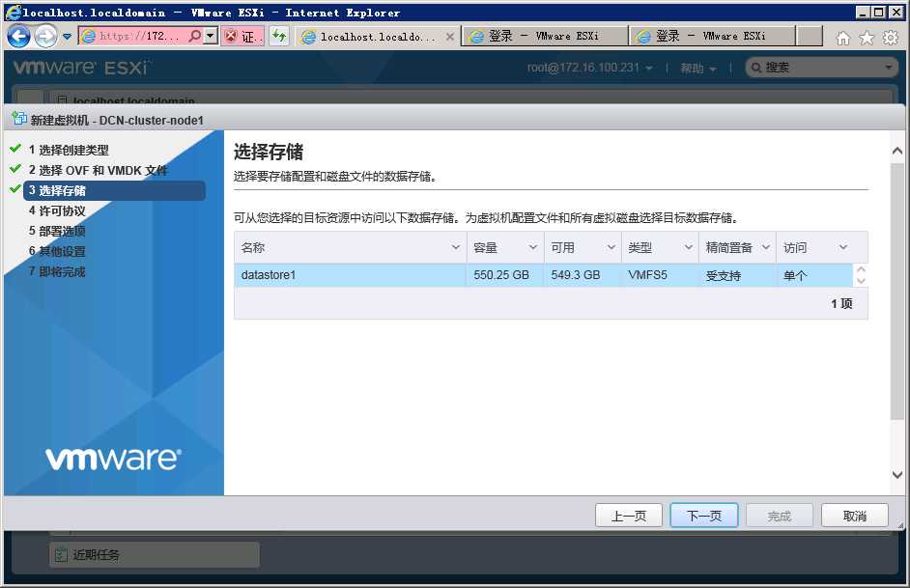Screen dimensions: 910x588
Task: Select step 3 选择存储
Action: click(114, 191)
